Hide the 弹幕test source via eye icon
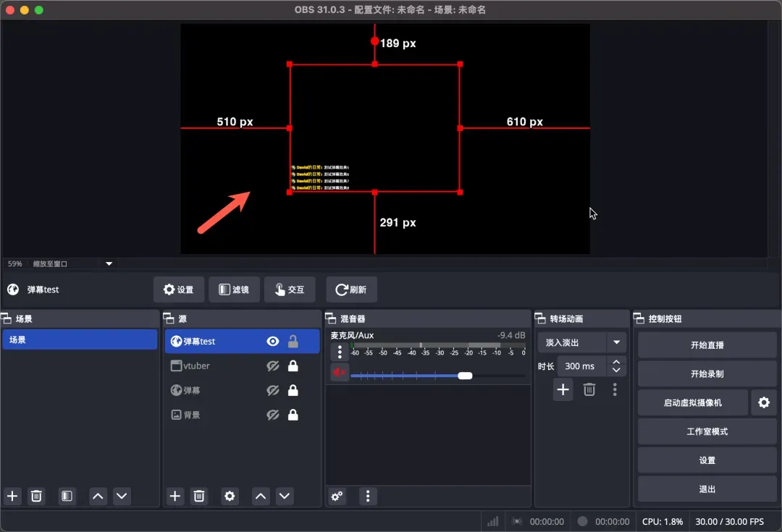The width and height of the screenshot is (782, 532). pos(273,341)
